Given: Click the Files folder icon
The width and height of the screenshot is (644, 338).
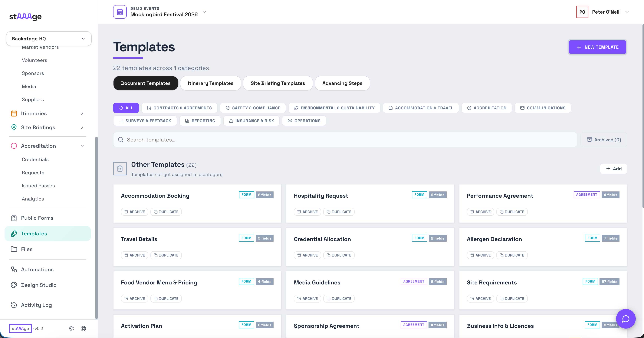Looking at the screenshot, I should pyautogui.click(x=14, y=249).
